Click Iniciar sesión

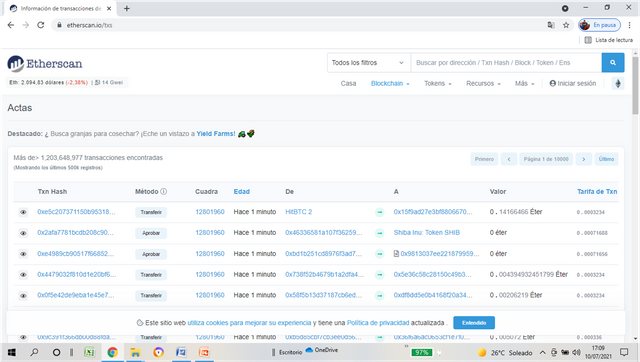[x=573, y=83]
